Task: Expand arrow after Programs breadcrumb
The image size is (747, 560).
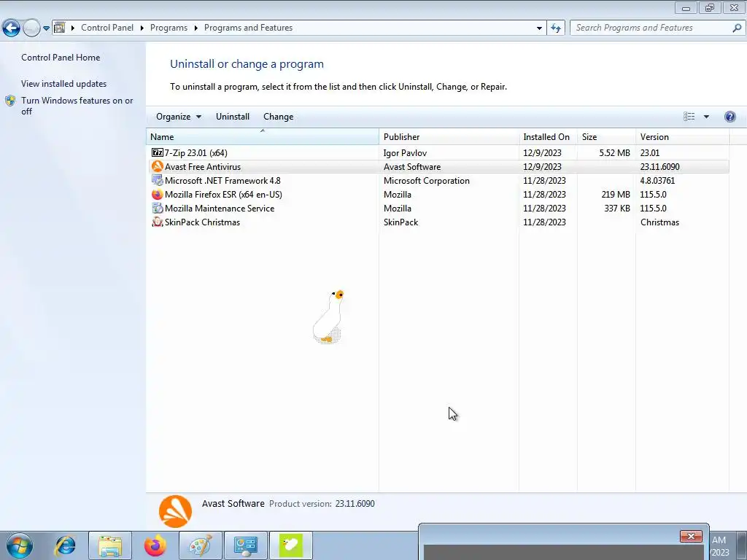Action: tap(196, 28)
